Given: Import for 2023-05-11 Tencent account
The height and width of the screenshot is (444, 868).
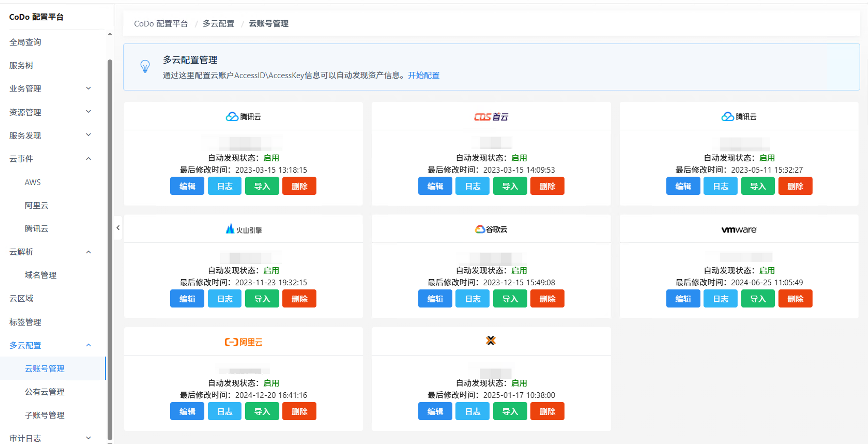Looking at the screenshot, I should click(x=758, y=186).
